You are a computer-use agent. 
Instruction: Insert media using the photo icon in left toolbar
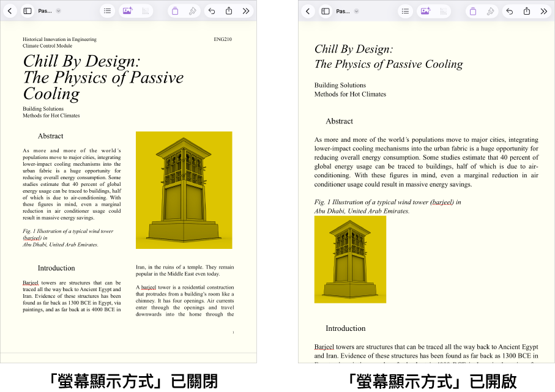127,10
